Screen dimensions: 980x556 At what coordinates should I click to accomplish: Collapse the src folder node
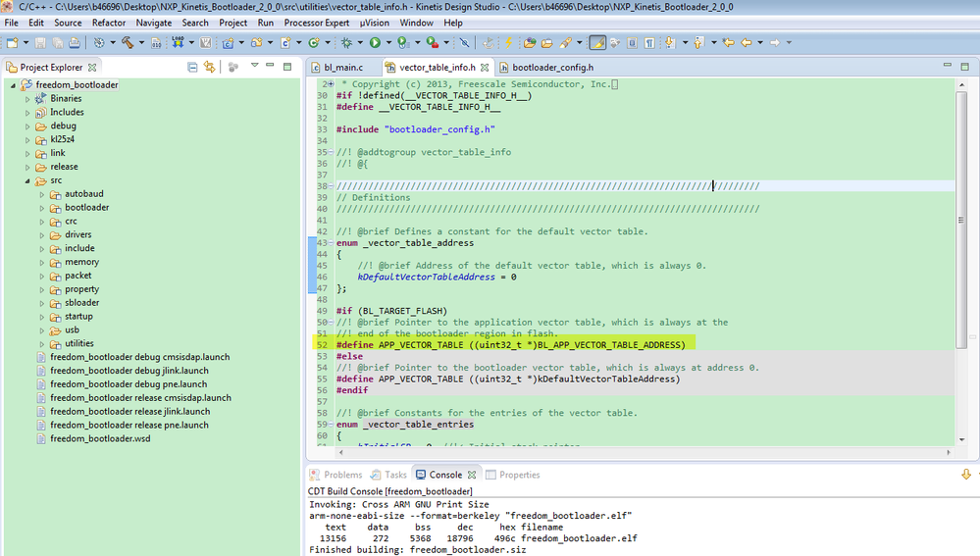(x=27, y=180)
